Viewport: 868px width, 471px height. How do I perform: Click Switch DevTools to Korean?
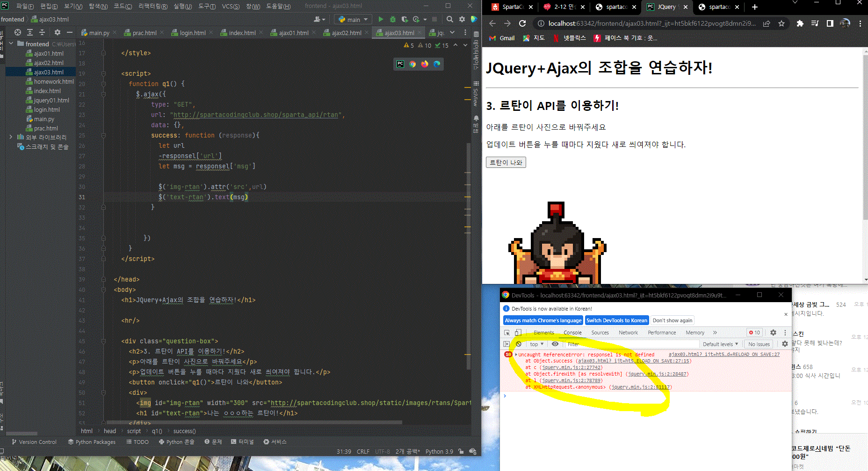click(617, 320)
